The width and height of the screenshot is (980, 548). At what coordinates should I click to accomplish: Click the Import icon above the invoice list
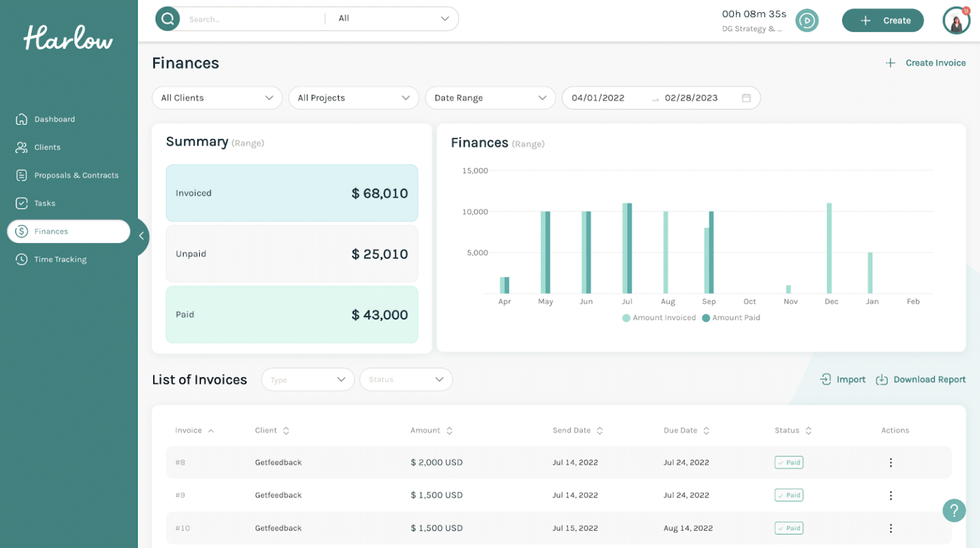point(826,379)
